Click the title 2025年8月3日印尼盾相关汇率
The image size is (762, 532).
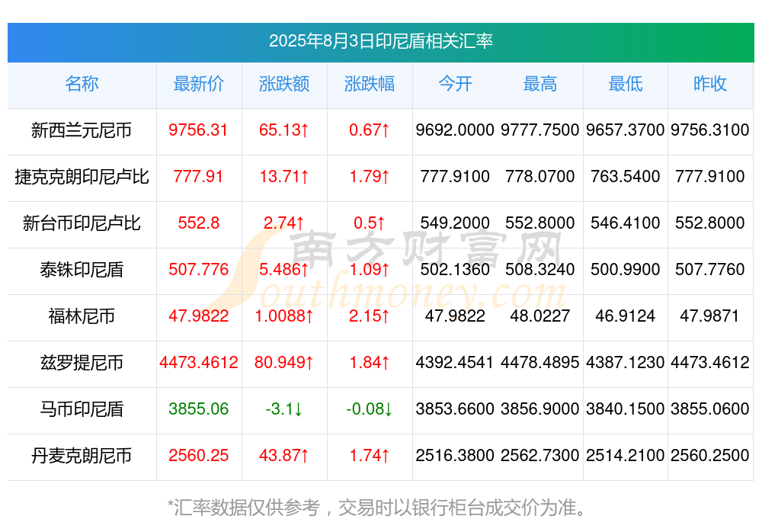click(381, 41)
